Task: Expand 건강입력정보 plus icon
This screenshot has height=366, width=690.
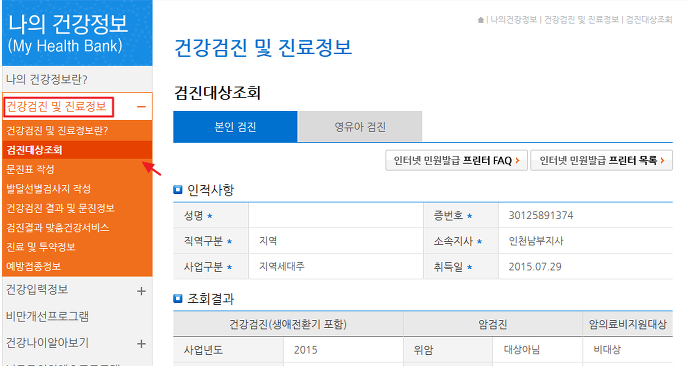Action: [x=141, y=291]
